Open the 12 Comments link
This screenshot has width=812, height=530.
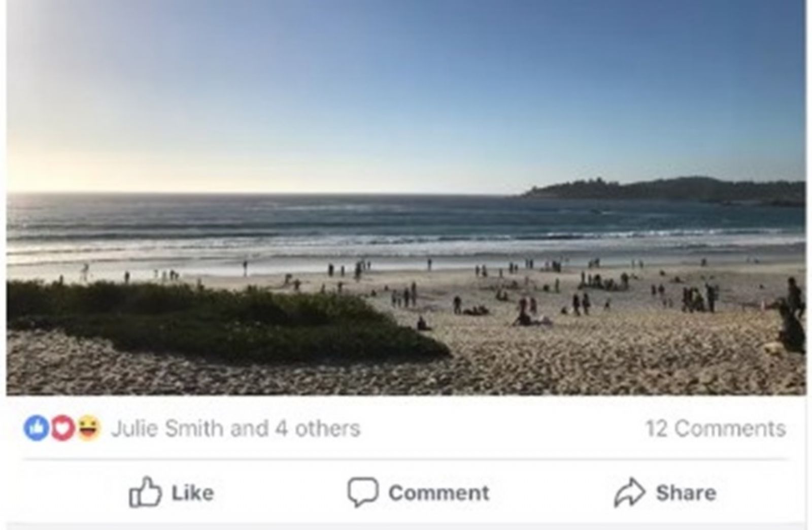[x=716, y=428]
